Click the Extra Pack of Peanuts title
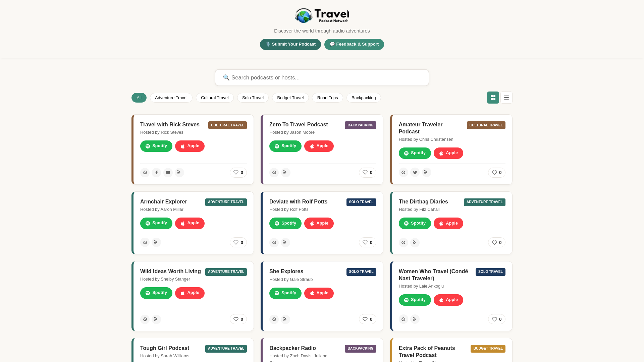644x362 pixels. [x=427, y=352]
